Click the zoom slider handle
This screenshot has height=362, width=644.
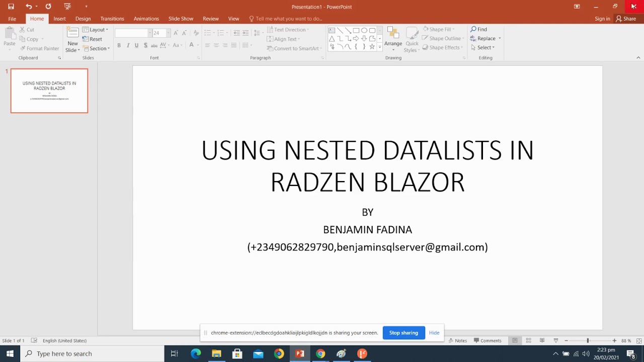pos(588,340)
